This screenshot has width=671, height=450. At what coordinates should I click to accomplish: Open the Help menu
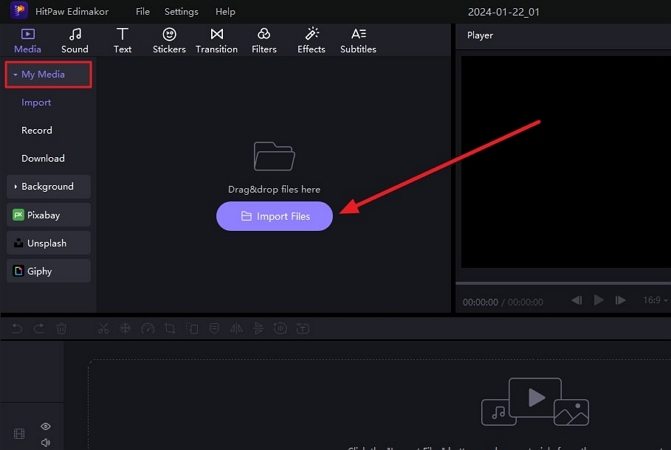[225, 12]
